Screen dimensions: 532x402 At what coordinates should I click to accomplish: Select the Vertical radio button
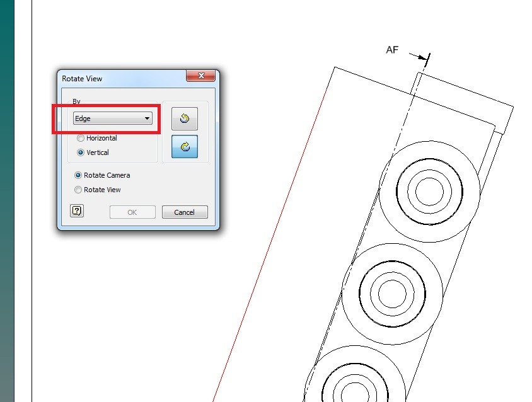(x=81, y=152)
